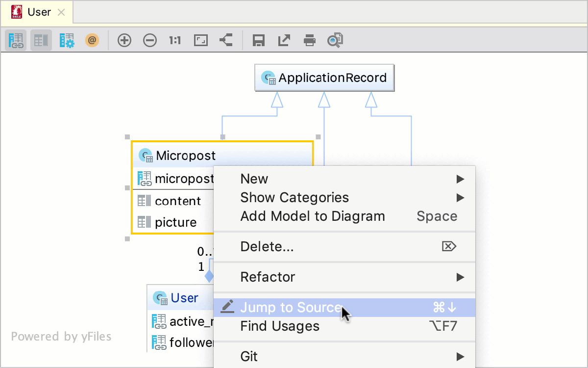Fit diagram content to window
Screen dimensions: 588x368
tap(201, 40)
